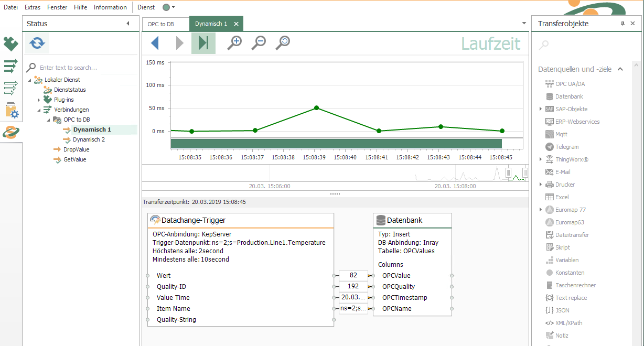
Task: Jump to latest runtime data button
Action: (x=203, y=43)
